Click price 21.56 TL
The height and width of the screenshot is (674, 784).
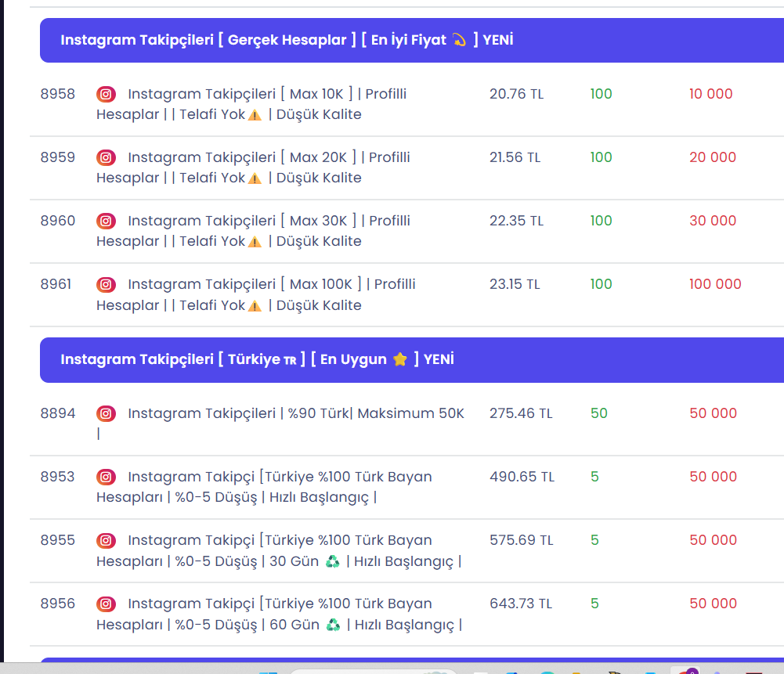tap(515, 157)
